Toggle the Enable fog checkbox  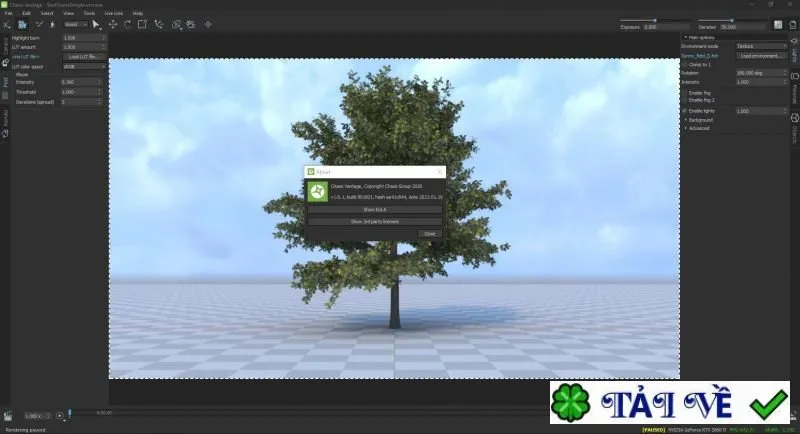(x=685, y=93)
